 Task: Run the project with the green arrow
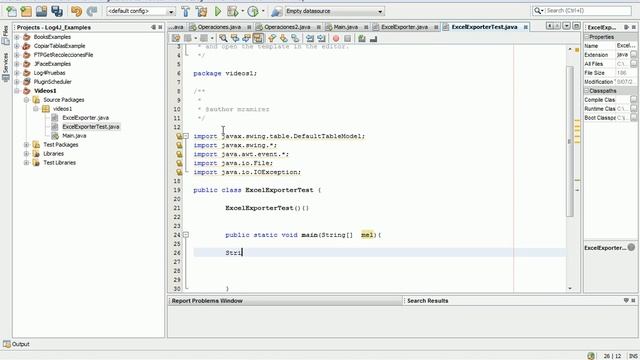pos(218,11)
